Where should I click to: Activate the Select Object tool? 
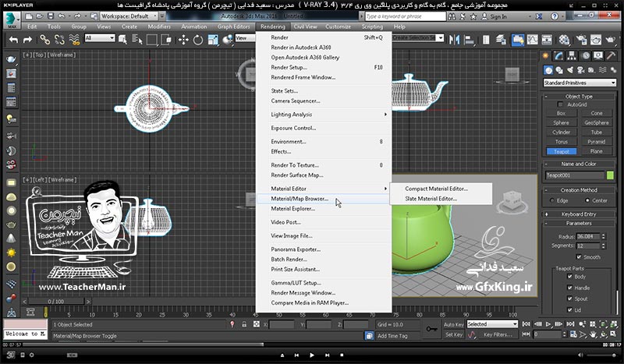(122, 40)
